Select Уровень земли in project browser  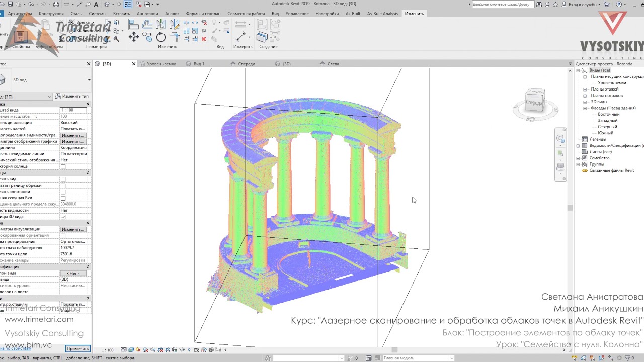[612, 83]
